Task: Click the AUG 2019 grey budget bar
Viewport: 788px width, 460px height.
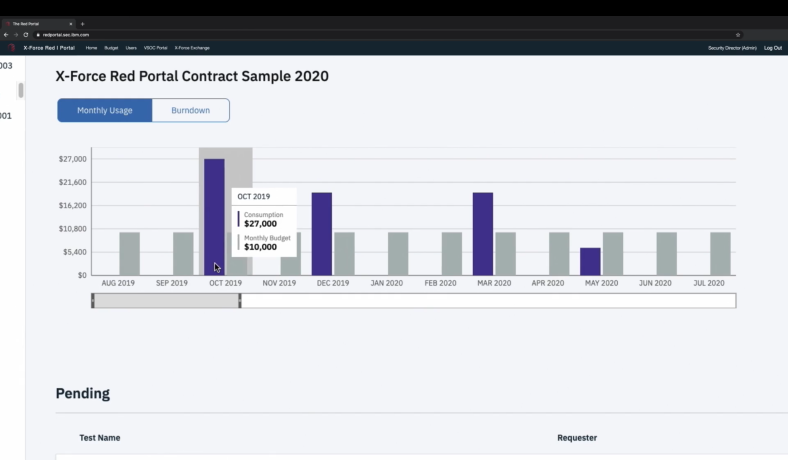Action: tap(130, 253)
